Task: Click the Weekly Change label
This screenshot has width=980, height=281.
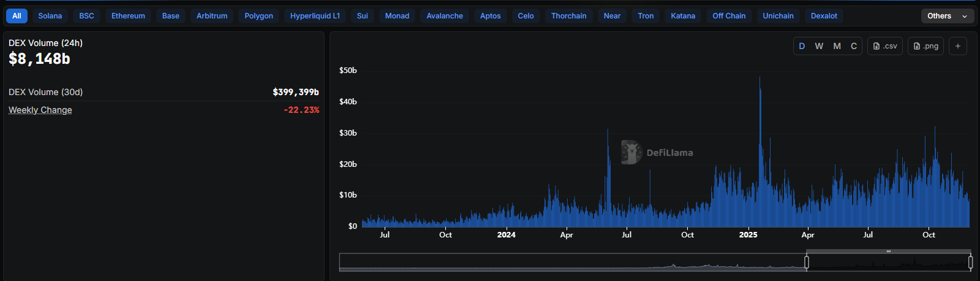Action: click(40, 110)
